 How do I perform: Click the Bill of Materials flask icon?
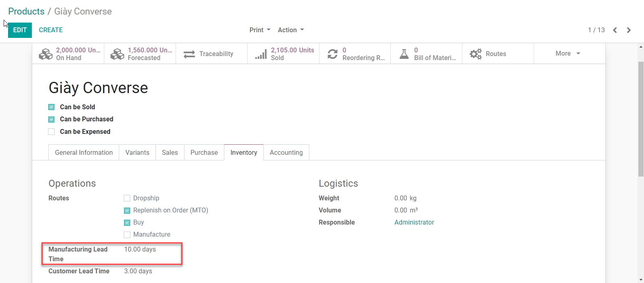404,54
